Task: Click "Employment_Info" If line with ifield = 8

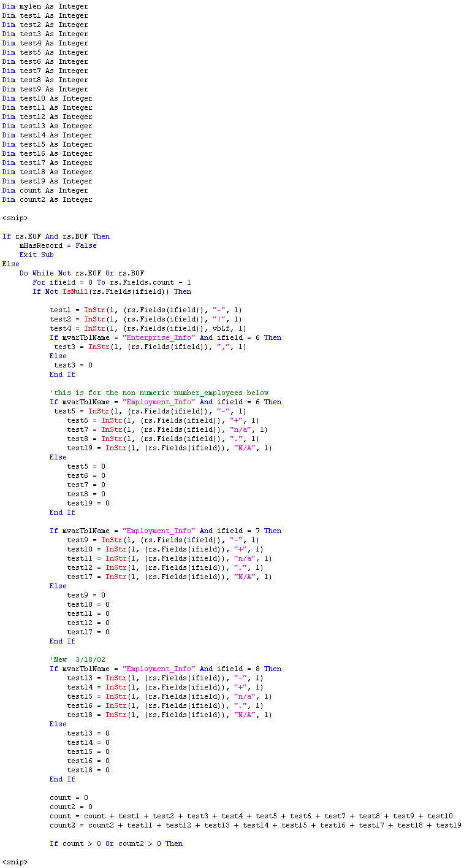Action: [x=165, y=669]
